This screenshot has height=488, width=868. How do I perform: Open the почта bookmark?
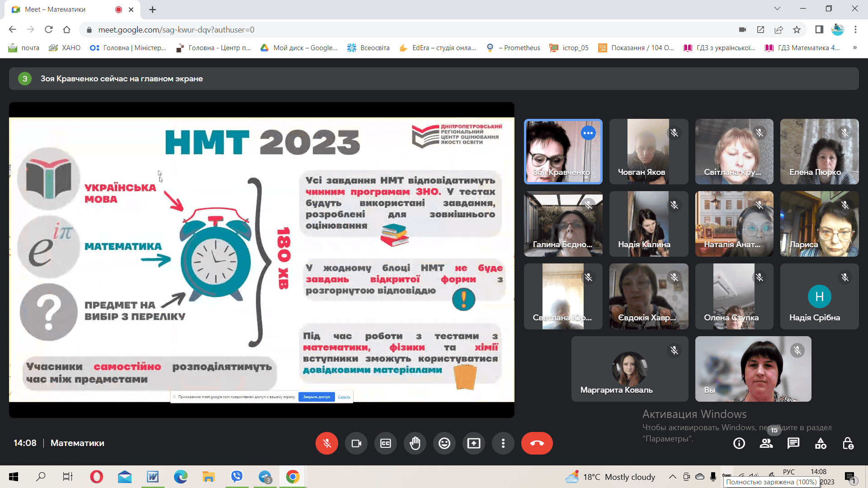click(24, 48)
